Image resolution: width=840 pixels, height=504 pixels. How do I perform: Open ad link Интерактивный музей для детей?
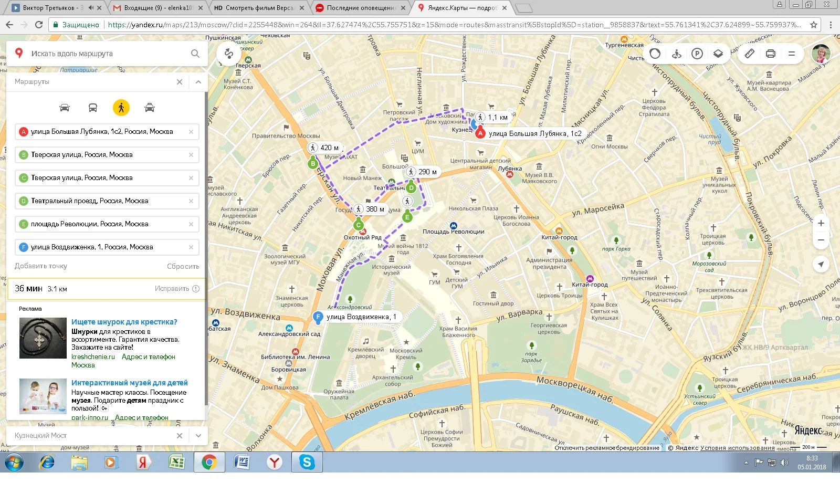point(129,383)
